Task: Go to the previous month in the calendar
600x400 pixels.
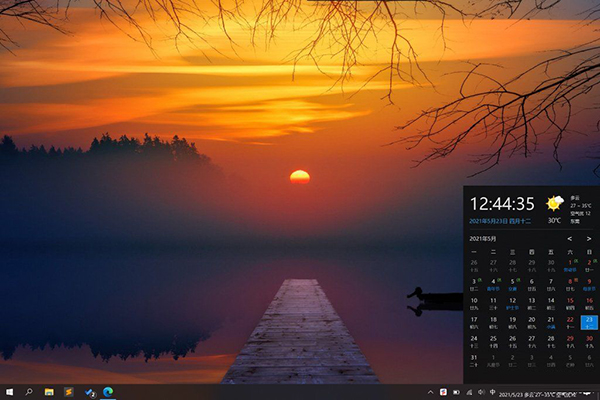Action: [x=570, y=239]
